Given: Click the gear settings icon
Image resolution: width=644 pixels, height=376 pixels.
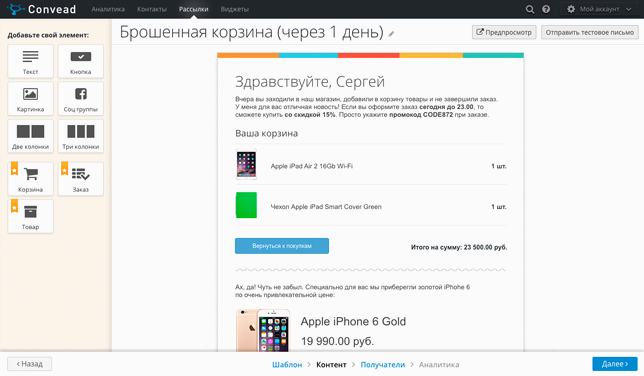Looking at the screenshot, I should coord(571,9).
